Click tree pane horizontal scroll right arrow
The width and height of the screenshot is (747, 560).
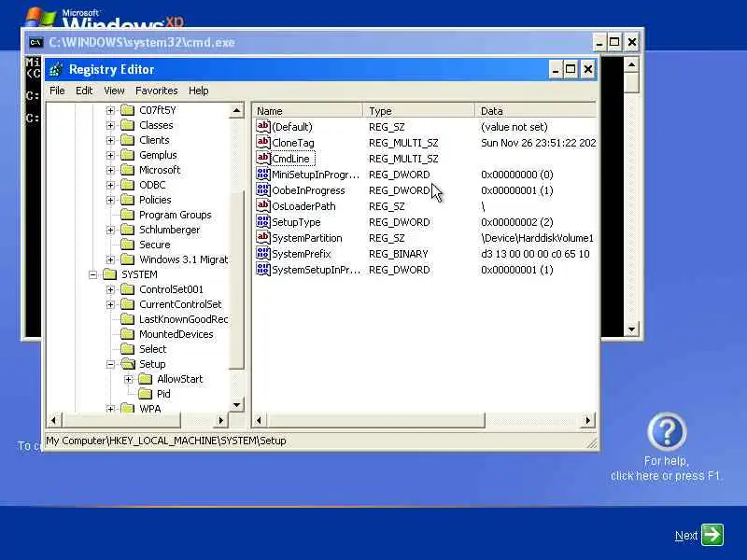220,420
